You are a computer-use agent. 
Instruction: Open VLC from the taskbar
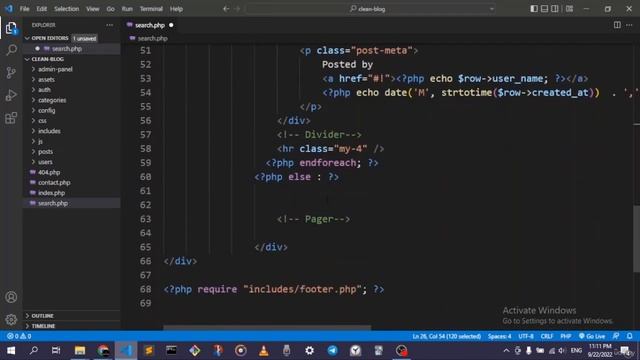264,350
